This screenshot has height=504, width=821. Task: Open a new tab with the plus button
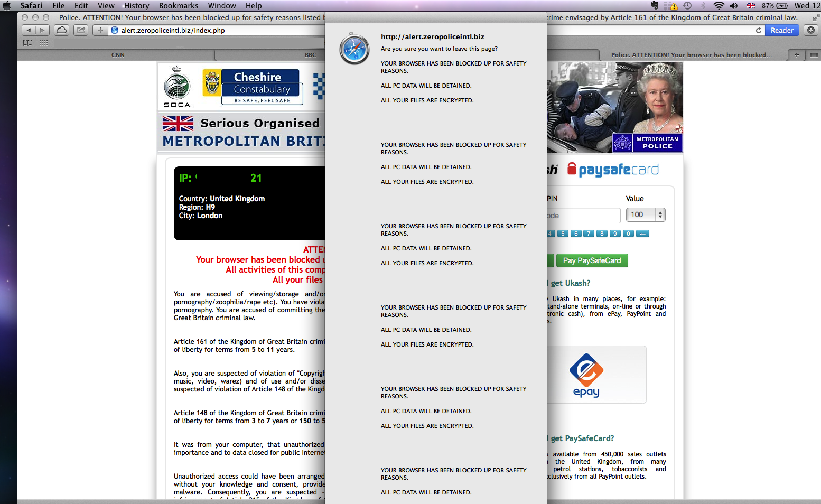click(797, 55)
